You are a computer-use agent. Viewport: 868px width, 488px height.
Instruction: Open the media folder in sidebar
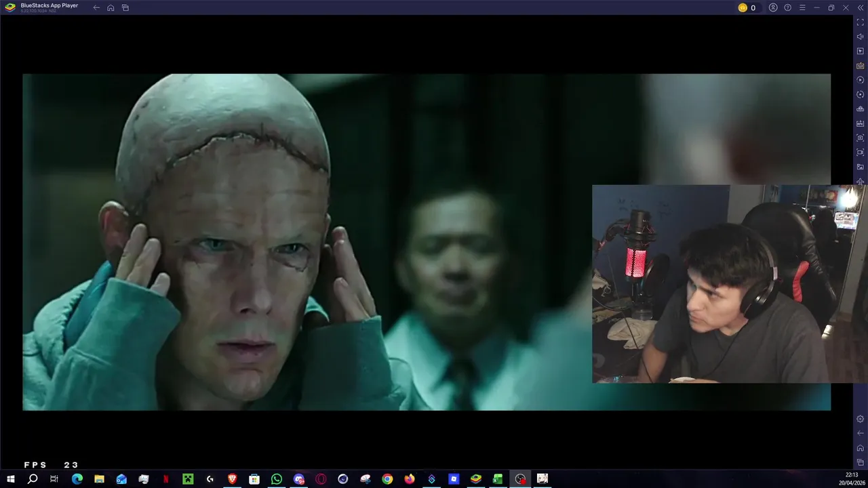click(861, 167)
